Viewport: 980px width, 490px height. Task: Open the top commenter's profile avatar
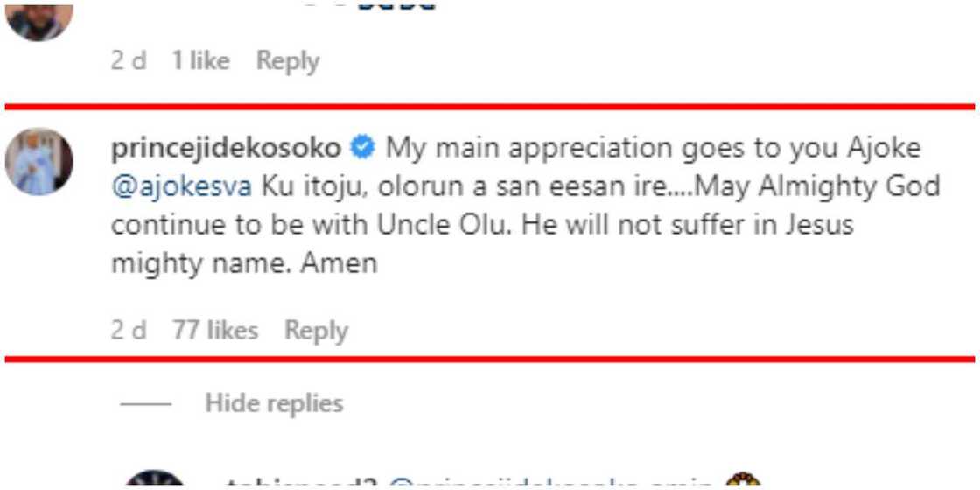[x=39, y=21]
